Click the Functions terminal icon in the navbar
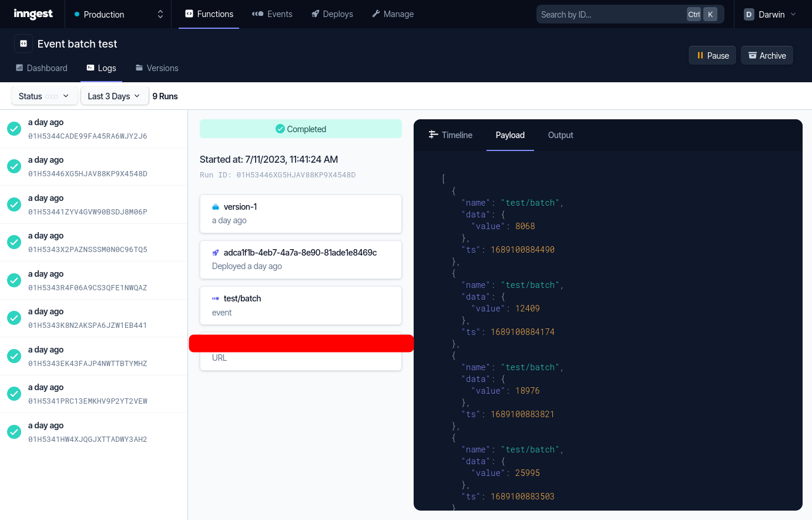The width and height of the screenshot is (812, 520). (189, 14)
